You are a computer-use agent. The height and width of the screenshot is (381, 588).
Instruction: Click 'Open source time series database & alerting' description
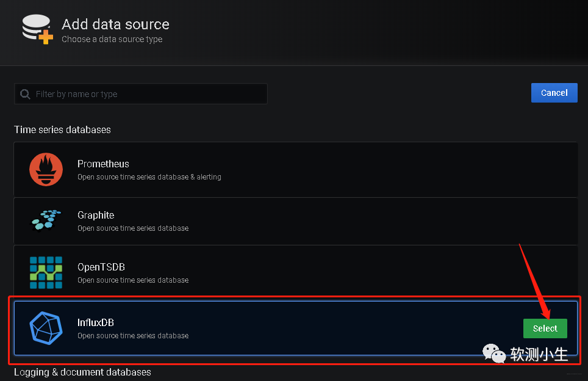[x=149, y=177]
